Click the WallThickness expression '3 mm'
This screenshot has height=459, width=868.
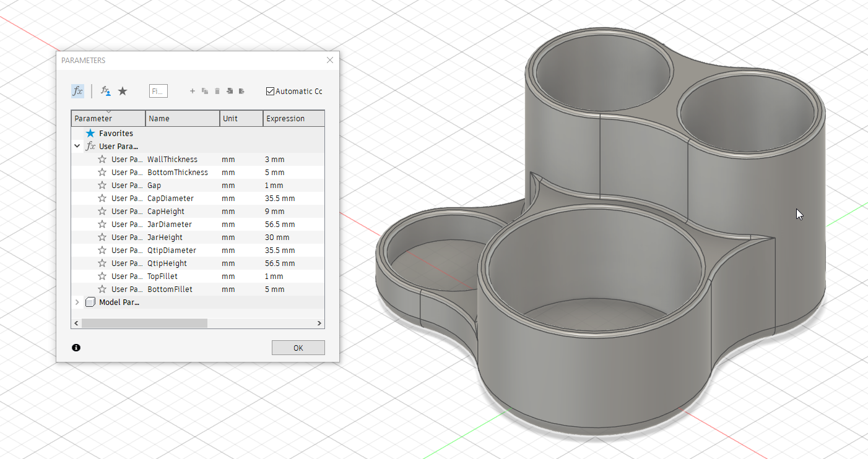[274, 160]
